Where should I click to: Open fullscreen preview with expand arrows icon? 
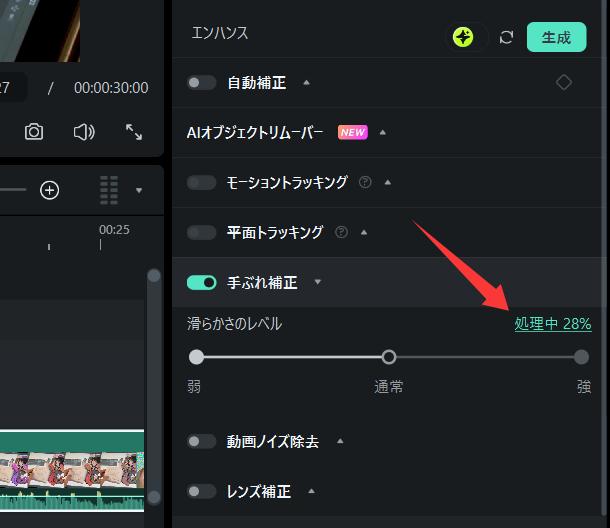(x=134, y=132)
